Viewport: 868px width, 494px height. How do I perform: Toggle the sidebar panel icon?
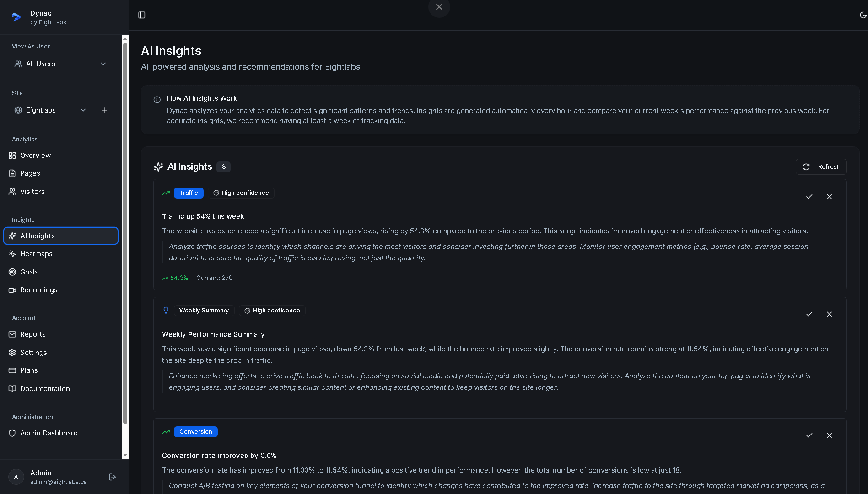point(142,15)
